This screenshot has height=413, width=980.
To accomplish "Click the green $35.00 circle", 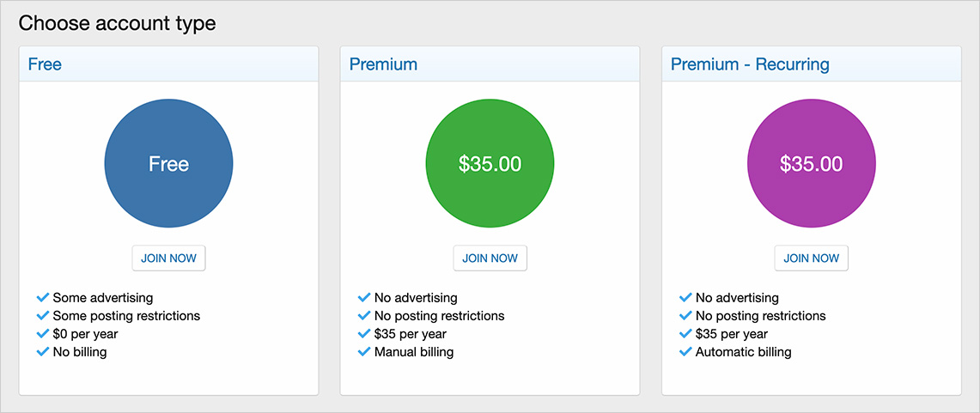I will click(490, 164).
